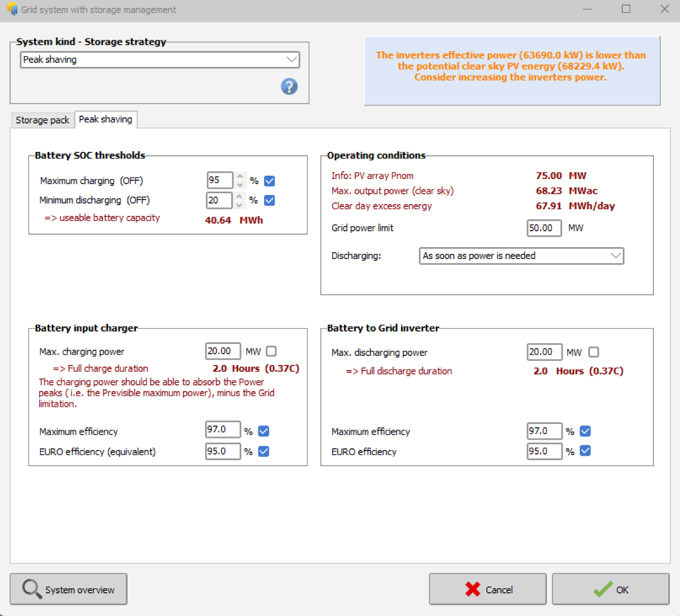Expand the Storage strategy dropdown
680x616 pixels.
(291, 60)
